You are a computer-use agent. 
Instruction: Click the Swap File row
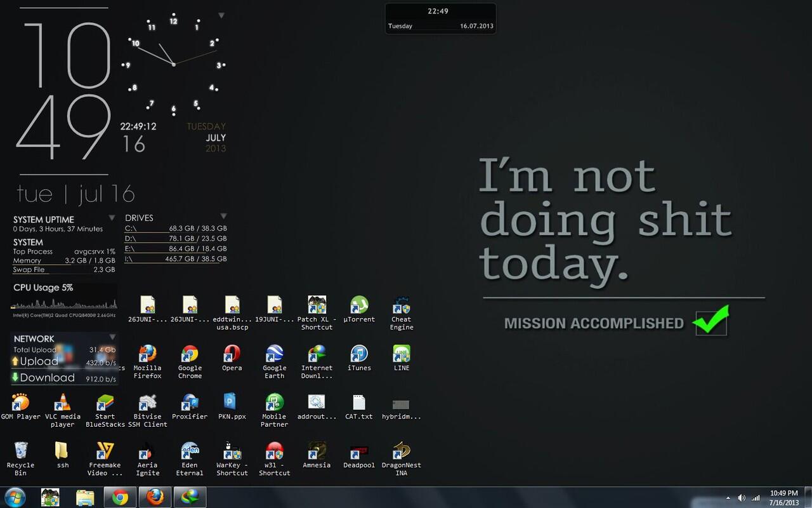(64, 270)
